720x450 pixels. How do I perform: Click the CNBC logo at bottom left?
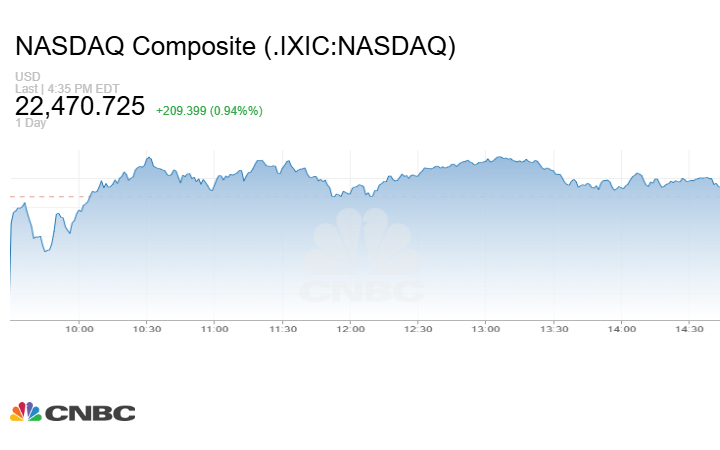pyautogui.click(x=72, y=412)
